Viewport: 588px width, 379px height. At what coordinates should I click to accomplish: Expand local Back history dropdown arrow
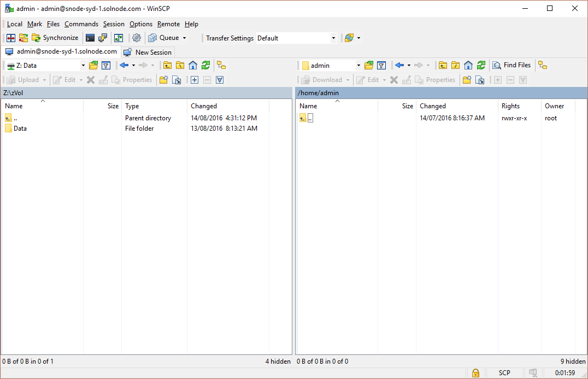pos(133,65)
